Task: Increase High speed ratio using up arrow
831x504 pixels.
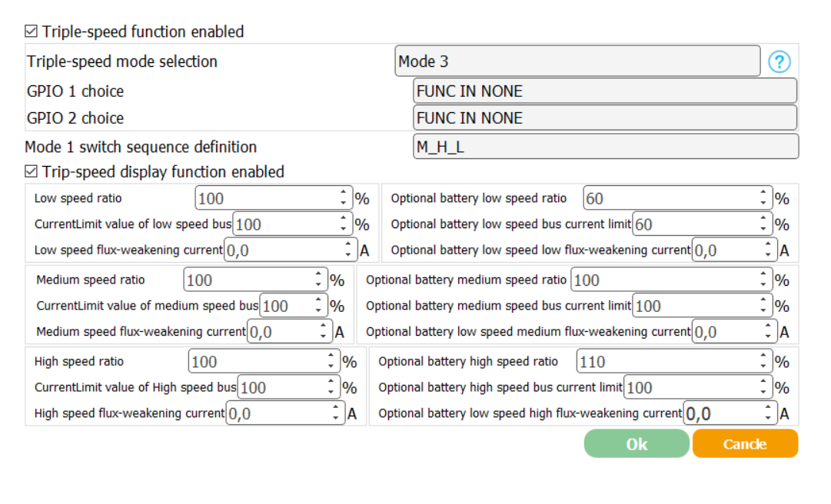Action: [332, 356]
